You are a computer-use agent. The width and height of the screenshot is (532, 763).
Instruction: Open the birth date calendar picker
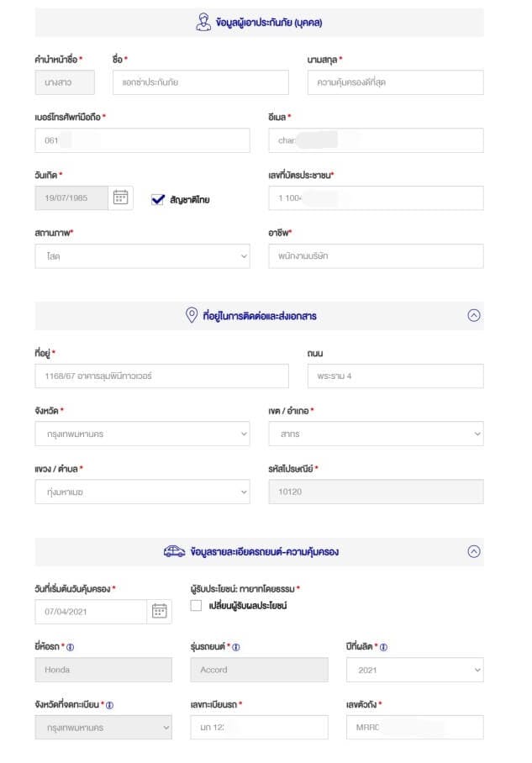pyautogui.click(x=121, y=197)
